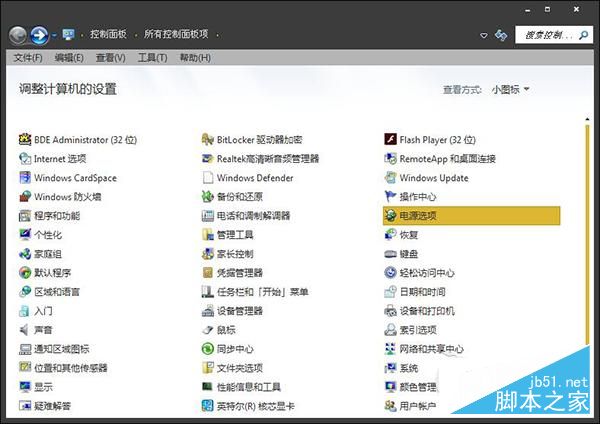Click the 控制面板 breadcrumb in address bar

click(108, 34)
